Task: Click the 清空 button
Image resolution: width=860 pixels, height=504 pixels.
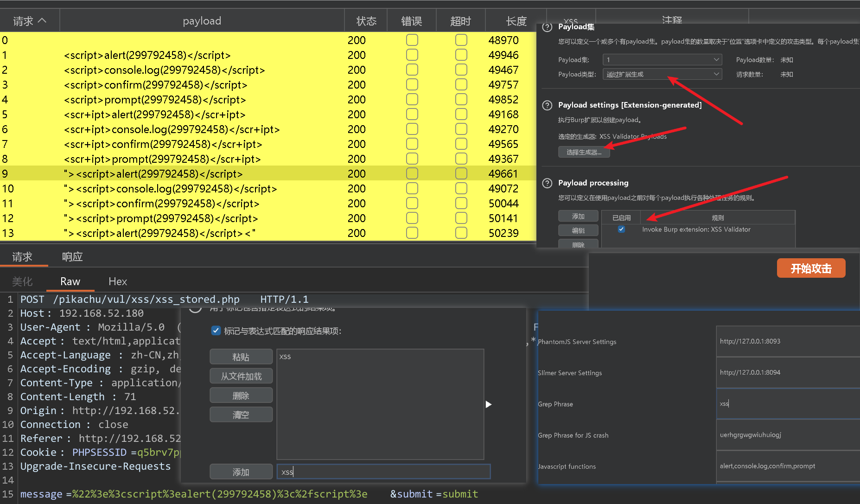Action: (x=241, y=415)
